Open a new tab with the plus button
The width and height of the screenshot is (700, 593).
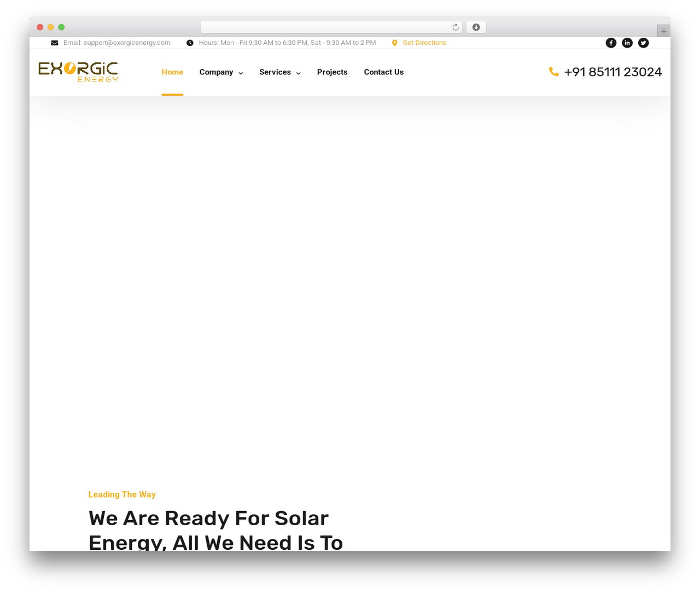point(663,31)
